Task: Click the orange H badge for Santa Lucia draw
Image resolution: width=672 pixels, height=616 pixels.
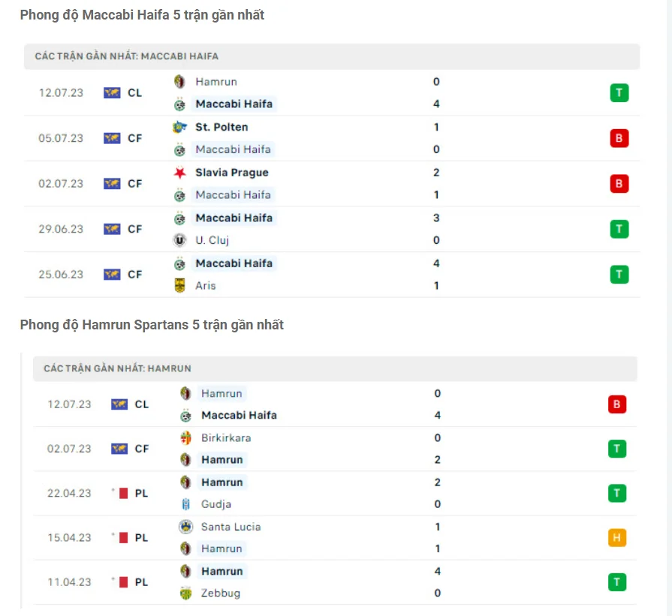Action: tap(616, 537)
